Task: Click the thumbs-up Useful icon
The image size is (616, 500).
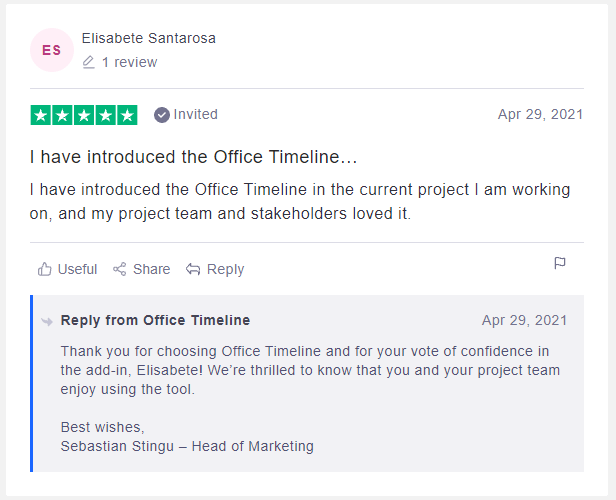Action: pos(44,269)
